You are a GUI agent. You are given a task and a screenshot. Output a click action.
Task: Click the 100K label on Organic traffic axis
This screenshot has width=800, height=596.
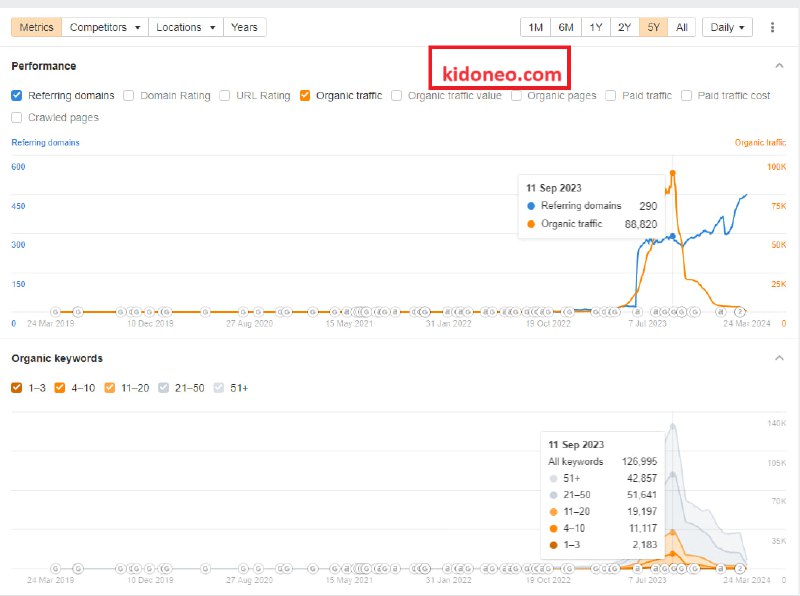777,167
